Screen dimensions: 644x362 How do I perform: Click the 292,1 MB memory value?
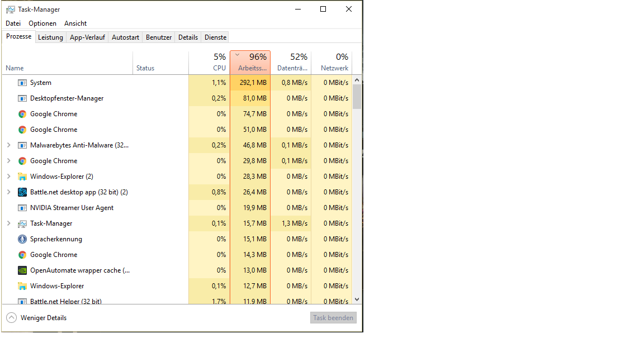(x=253, y=83)
